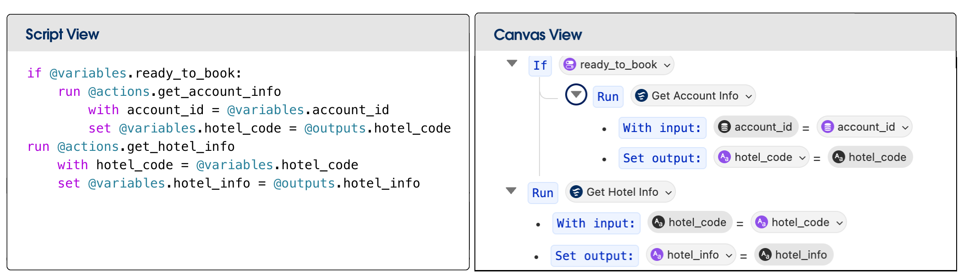Screen dimensions: 980x276
Task: Collapse the circled Run Get Account Info toggle
Action: tap(576, 94)
